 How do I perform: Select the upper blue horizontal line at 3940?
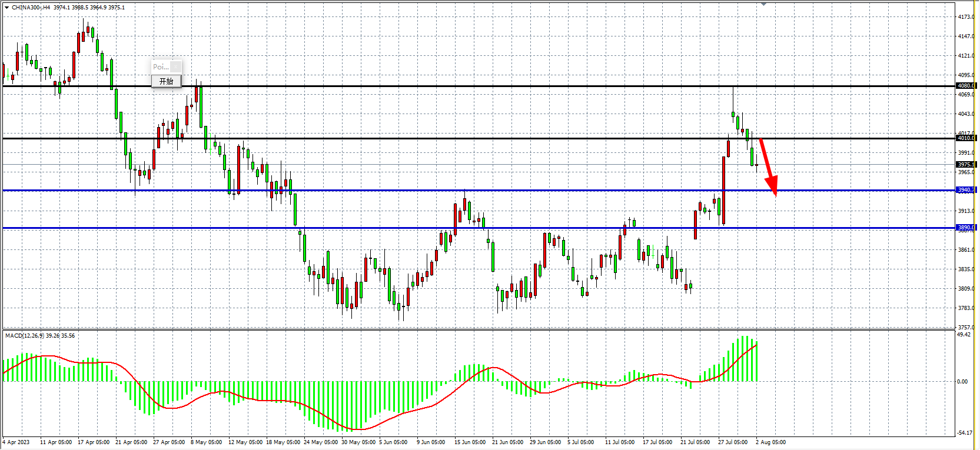pyautogui.click(x=412, y=190)
